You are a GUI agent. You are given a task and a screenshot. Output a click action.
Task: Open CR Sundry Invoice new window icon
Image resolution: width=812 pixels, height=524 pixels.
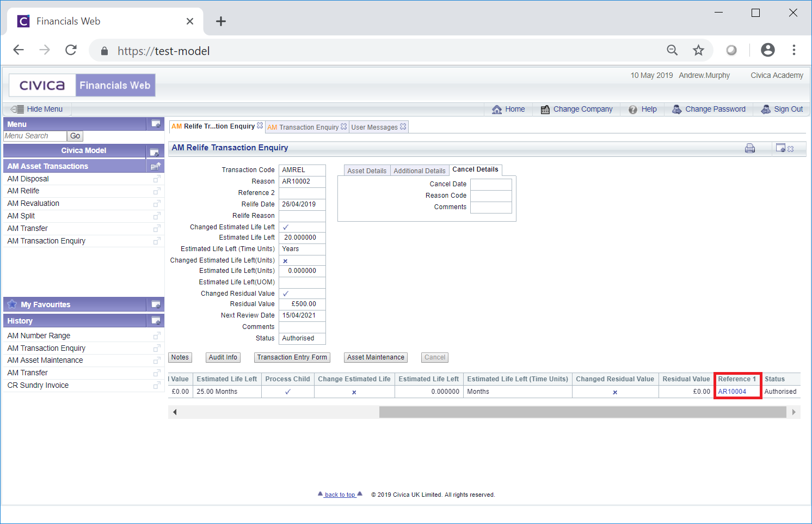point(157,386)
